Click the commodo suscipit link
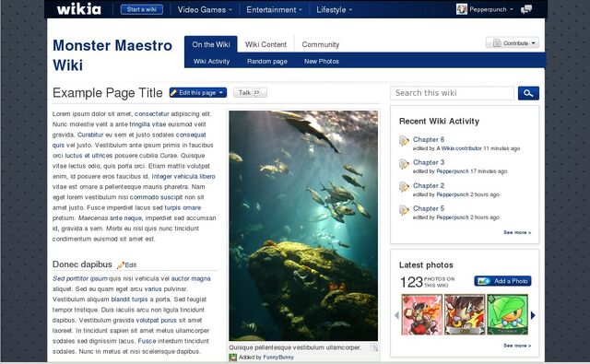 pyautogui.click(x=156, y=197)
